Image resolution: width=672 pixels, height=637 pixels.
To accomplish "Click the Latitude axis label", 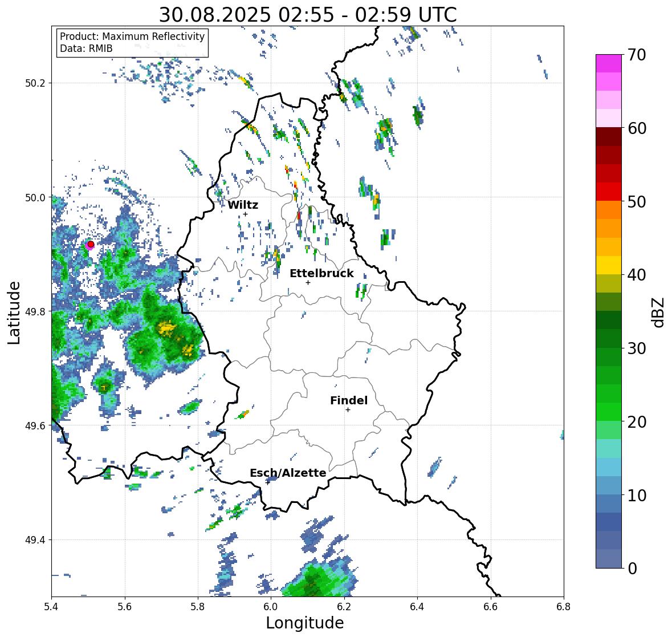I will [14, 313].
